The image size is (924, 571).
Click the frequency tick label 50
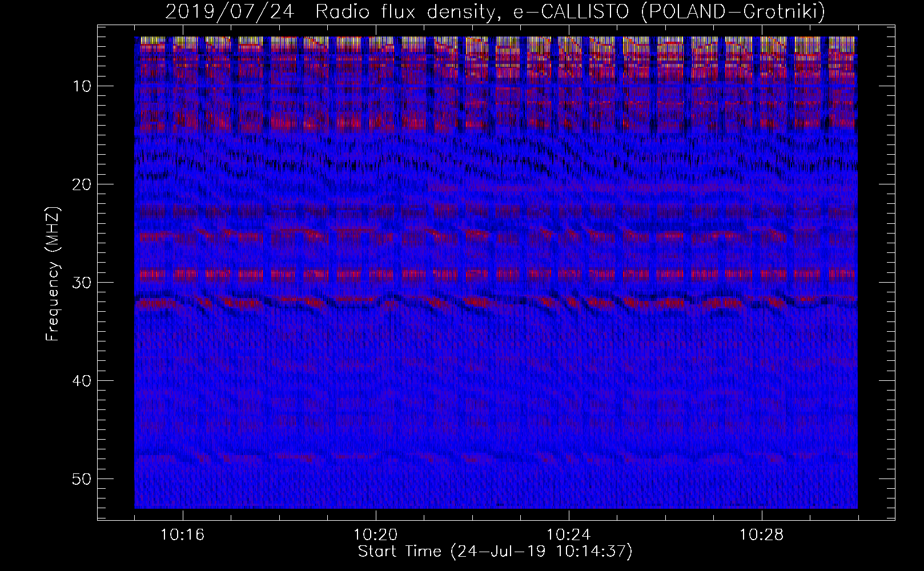click(x=82, y=479)
